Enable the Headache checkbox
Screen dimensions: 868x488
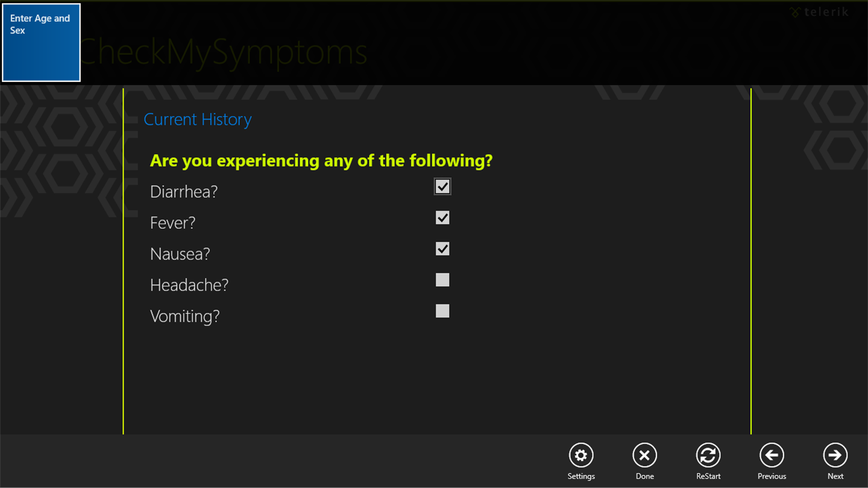click(x=442, y=280)
